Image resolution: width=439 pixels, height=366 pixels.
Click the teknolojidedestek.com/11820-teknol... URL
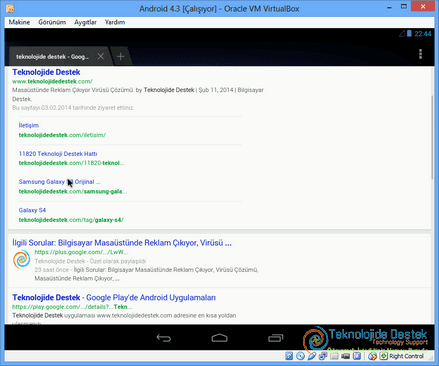71,163
